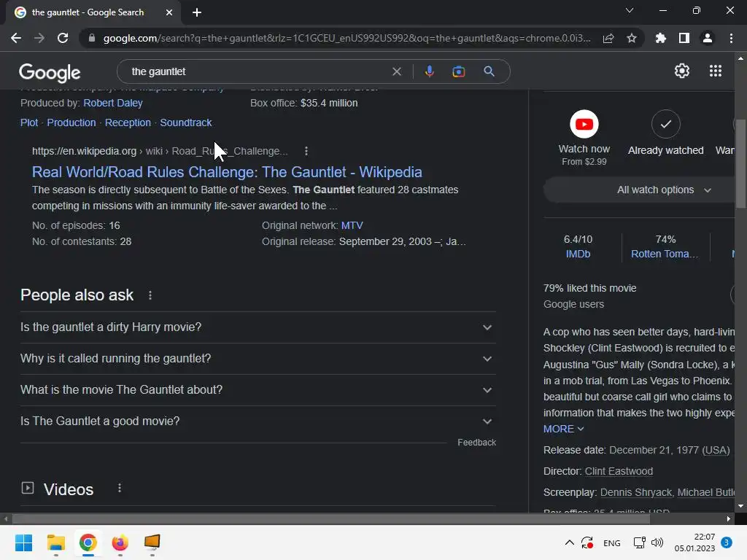Clear the search box with X icon
The width and height of the screenshot is (747, 560).
[396, 71]
